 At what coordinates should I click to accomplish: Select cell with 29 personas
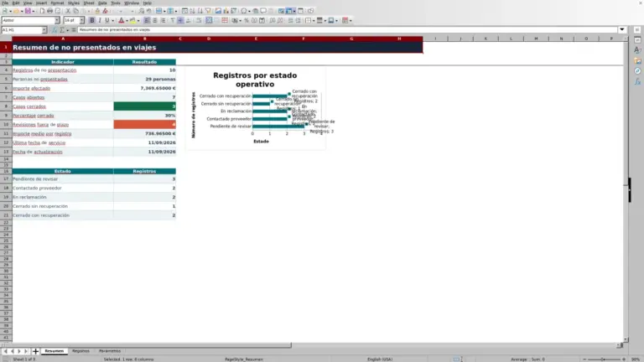144,80
